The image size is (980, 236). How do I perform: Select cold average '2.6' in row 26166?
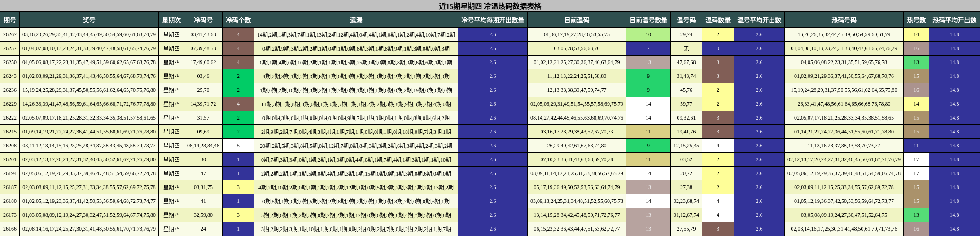(x=493, y=229)
